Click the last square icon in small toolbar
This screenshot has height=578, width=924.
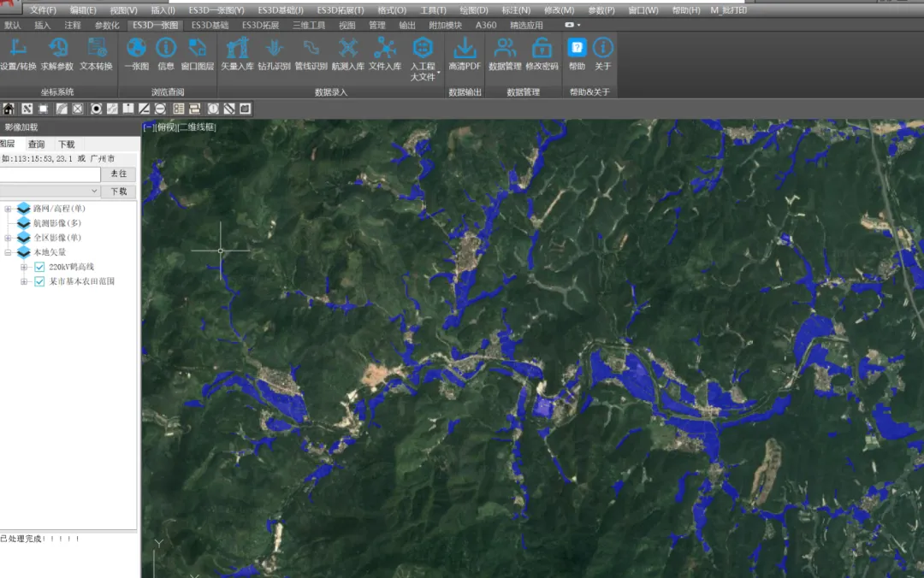(246, 109)
